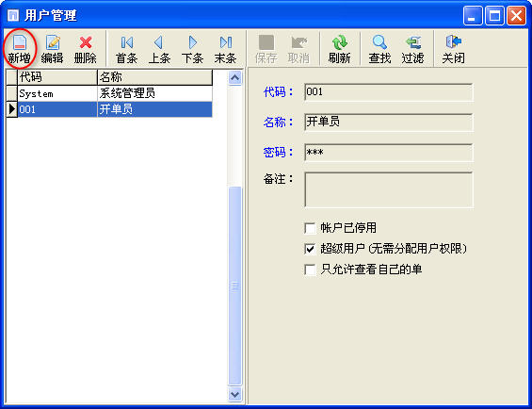Click the 关闭 (Close) toolbar icon
This screenshot has width=532, height=409.
pos(453,49)
